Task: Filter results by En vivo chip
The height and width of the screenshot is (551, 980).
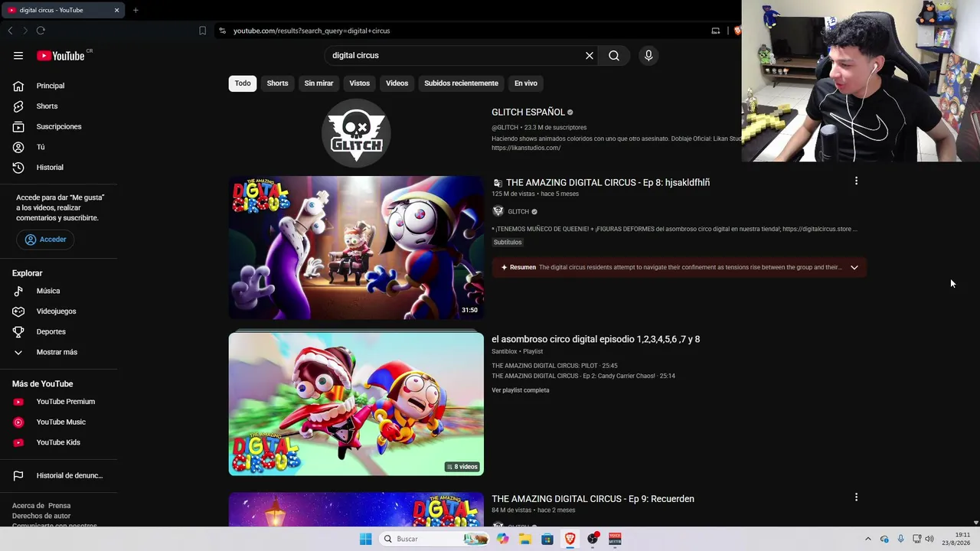Action: pos(525,83)
